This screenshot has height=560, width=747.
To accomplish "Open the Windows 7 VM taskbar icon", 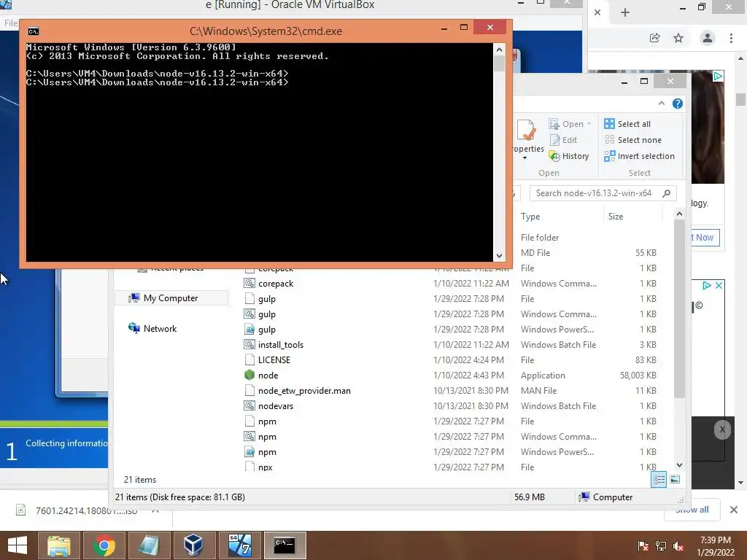I will pyautogui.click(x=239, y=545).
